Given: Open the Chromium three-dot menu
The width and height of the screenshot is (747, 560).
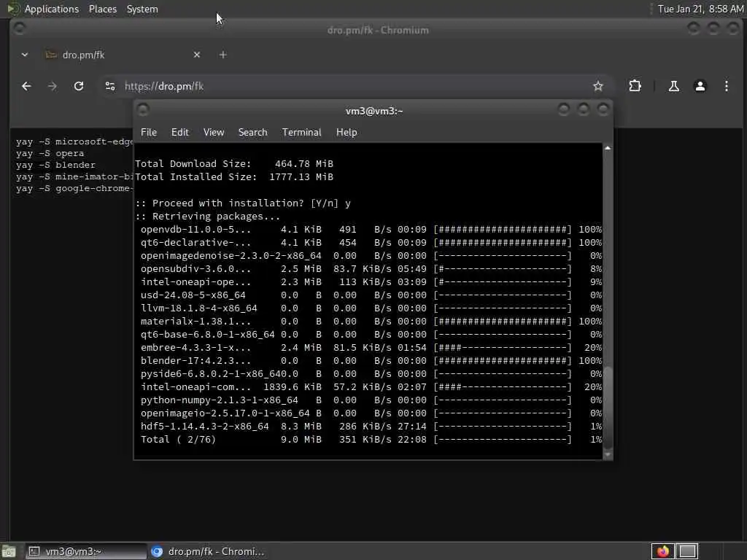Looking at the screenshot, I should tap(726, 86).
